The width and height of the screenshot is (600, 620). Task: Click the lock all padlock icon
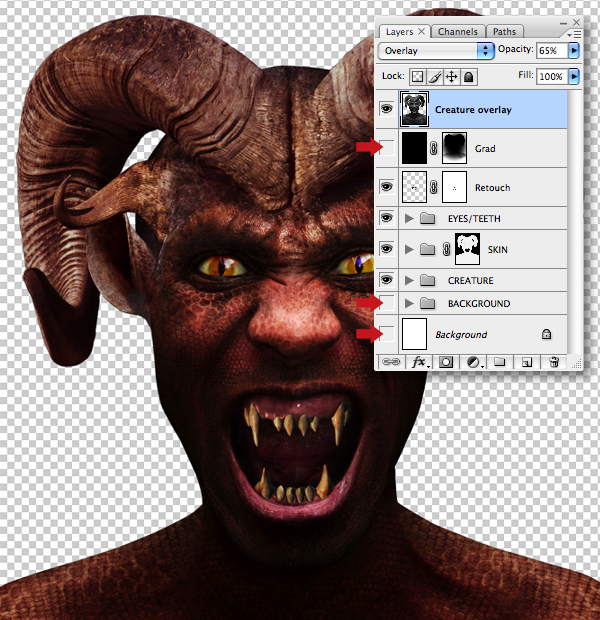[x=469, y=76]
